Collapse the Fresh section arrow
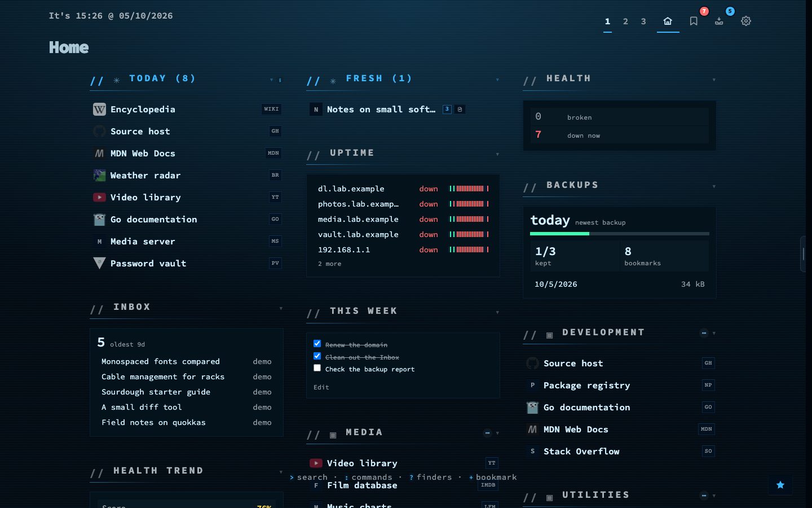 click(497, 80)
